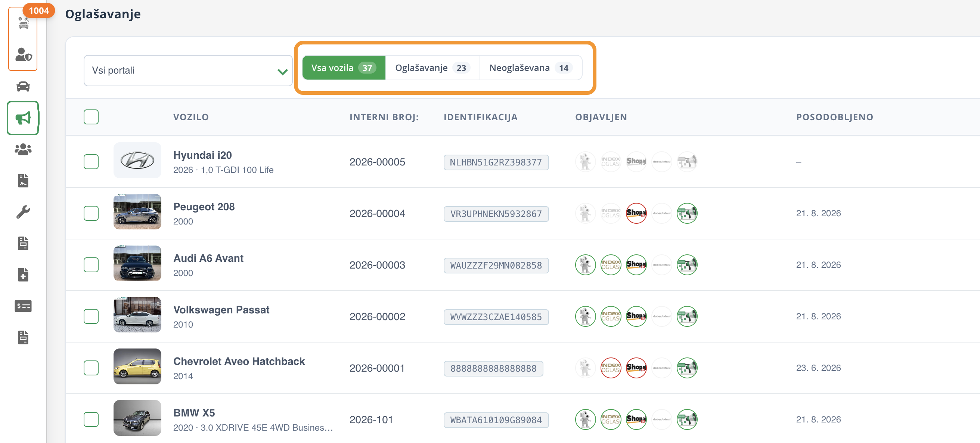This screenshot has width=980, height=443.
Task: Open the Chevrolet Aveo Hatchback vehicle link
Action: click(x=239, y=362)
